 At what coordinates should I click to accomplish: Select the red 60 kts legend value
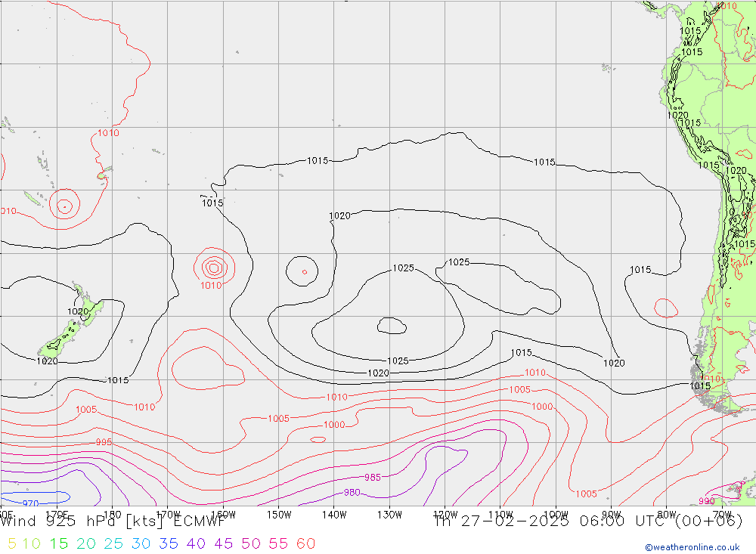tap(305, 544)
